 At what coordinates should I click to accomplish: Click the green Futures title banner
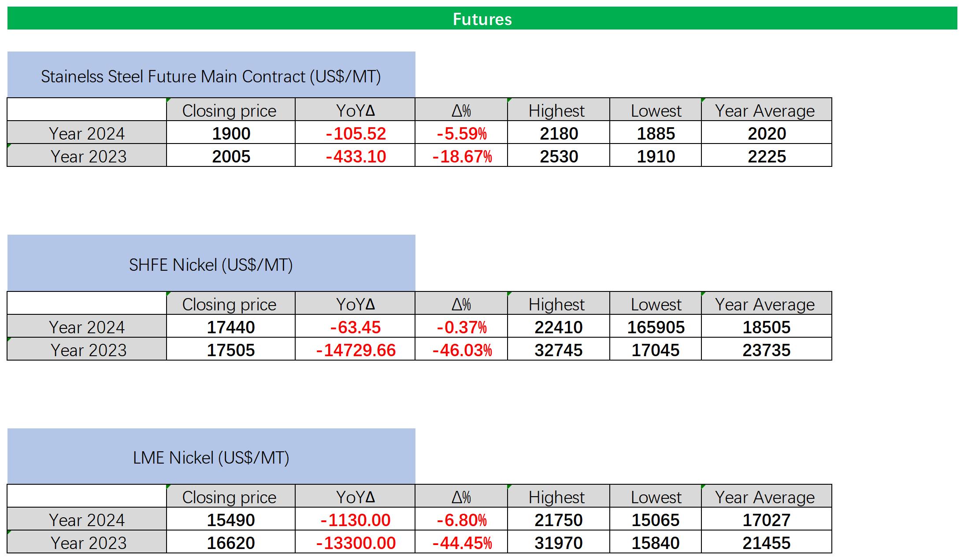pyautogui.click(x=482, y=19)
